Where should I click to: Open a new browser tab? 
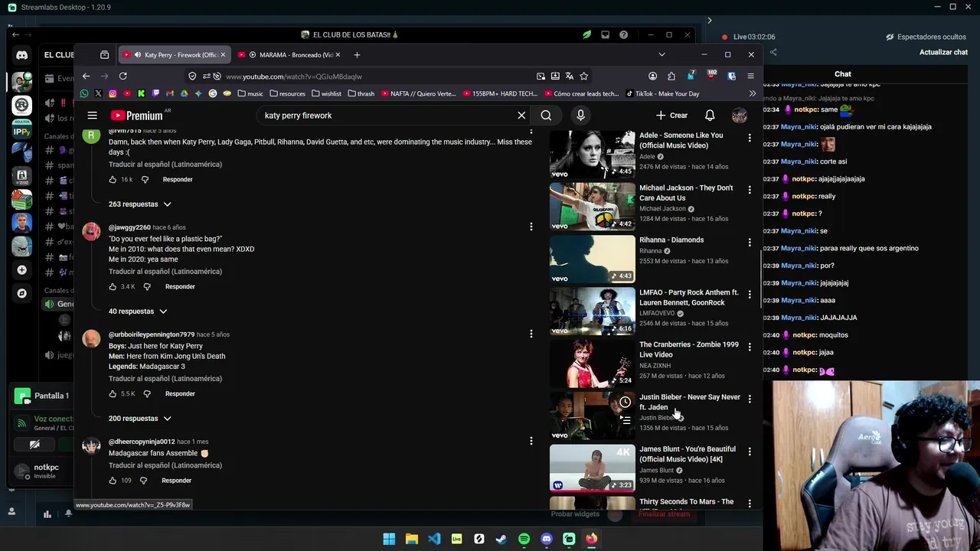(x=356, y=54)
